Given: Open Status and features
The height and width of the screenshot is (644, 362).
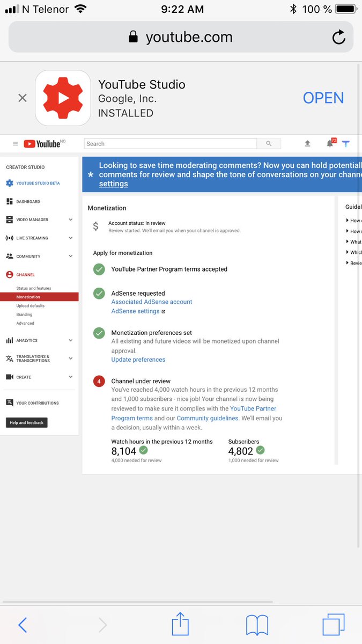Looking at the screenshot, I should point(34,288).
